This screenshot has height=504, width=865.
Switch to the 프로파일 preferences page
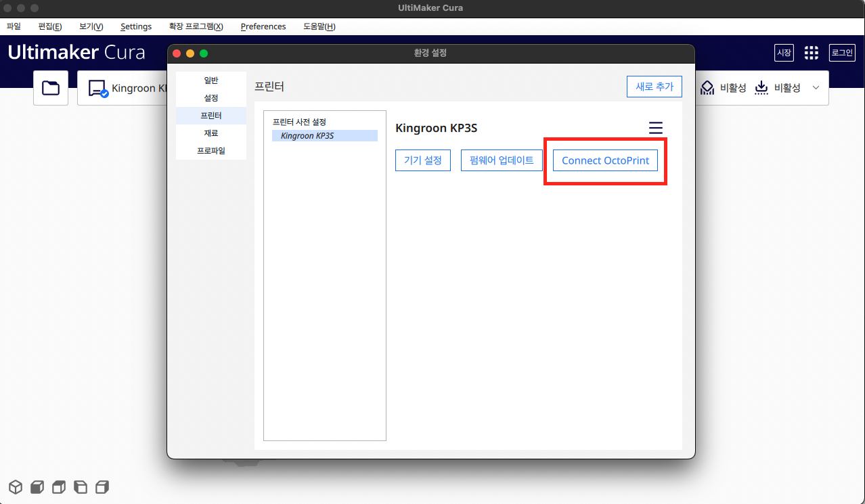[211, 151]
